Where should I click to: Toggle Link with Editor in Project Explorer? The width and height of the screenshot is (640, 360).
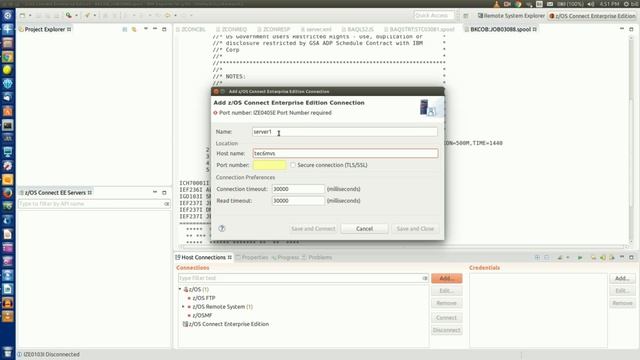pyautogui.click(x=134, y=29)
